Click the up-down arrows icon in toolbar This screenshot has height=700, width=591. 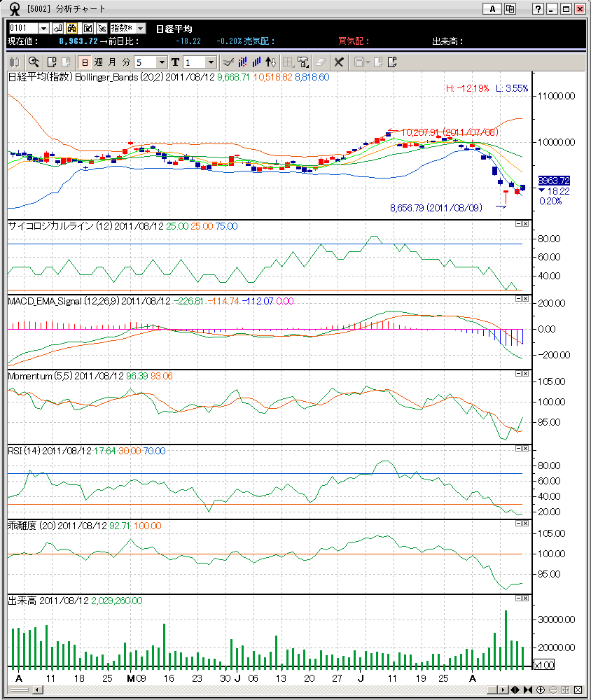tap(272, 62)
